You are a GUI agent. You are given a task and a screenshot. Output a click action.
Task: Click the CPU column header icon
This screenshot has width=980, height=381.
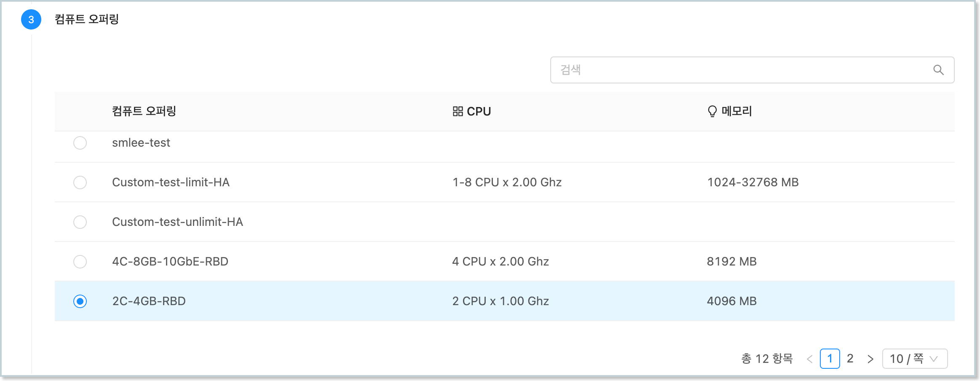[458, 111]
